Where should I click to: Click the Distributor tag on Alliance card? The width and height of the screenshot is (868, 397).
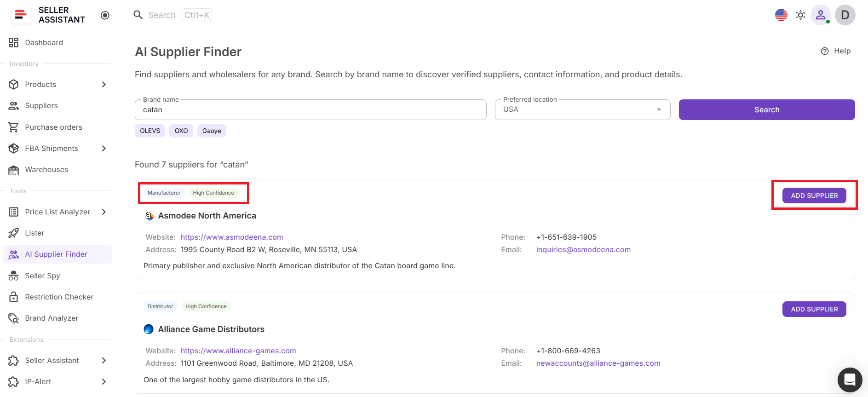161,306
